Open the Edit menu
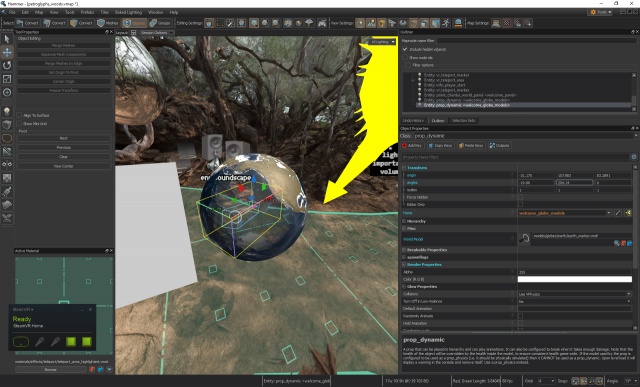This screenshot has width=640, height=387. 25,12
